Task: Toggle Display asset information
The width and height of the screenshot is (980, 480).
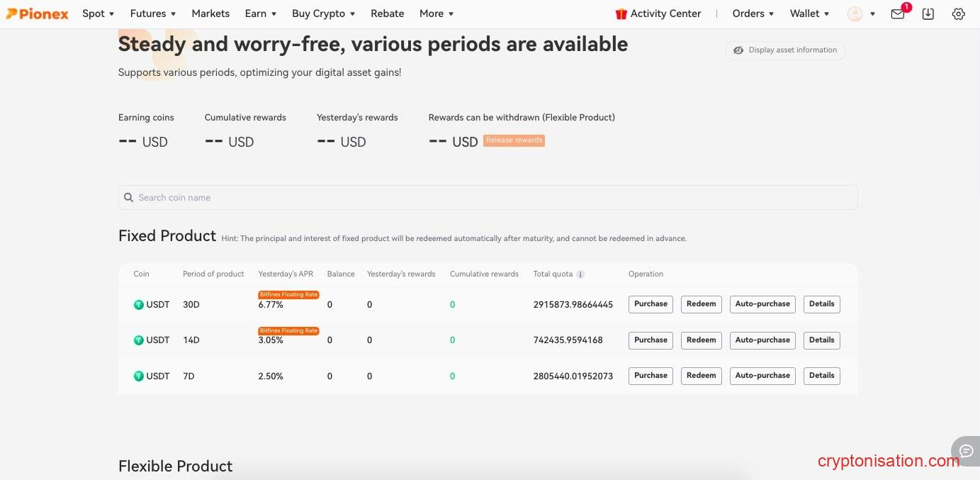Action: point(785,50)
